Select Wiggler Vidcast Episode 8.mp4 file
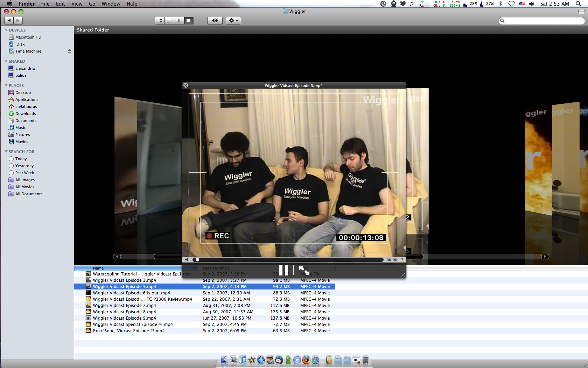Image resolution: width=588 pixels, height=368 pixels. point(124,312)
